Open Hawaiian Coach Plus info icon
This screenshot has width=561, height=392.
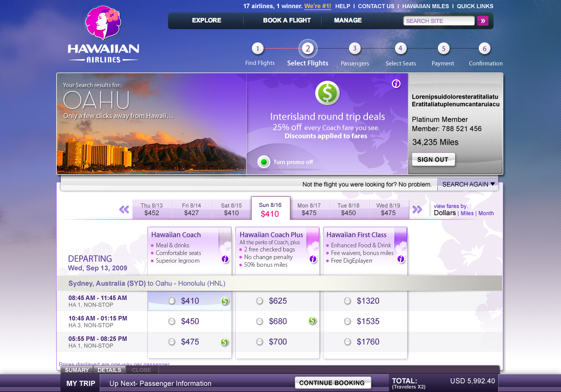313,259
